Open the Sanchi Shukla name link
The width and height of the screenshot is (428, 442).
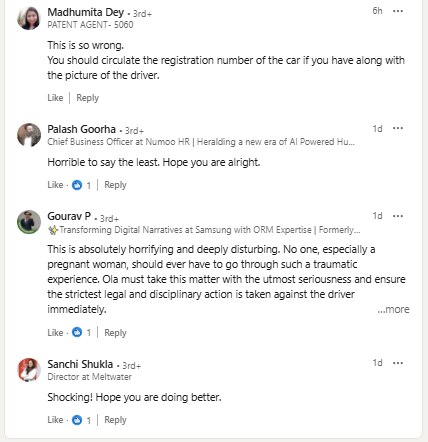[80, 364]
